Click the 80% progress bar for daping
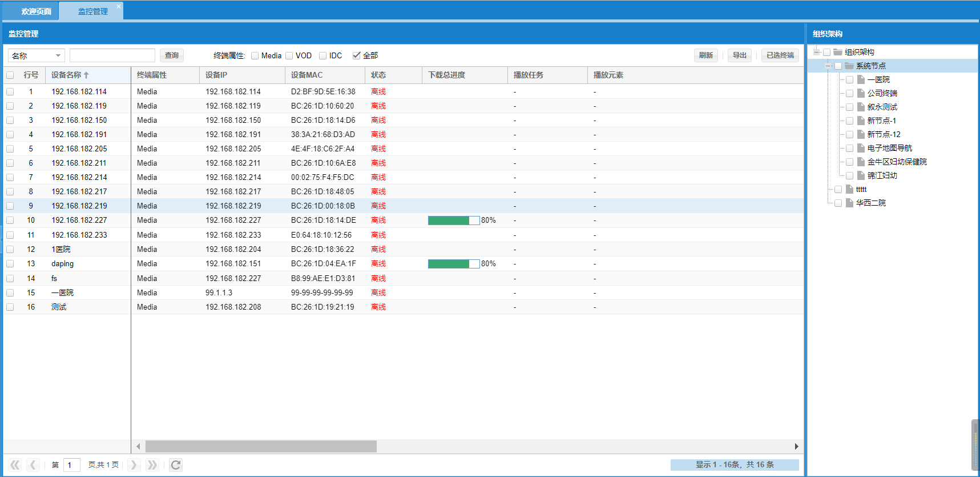The image size is (980, 477). 454,263
